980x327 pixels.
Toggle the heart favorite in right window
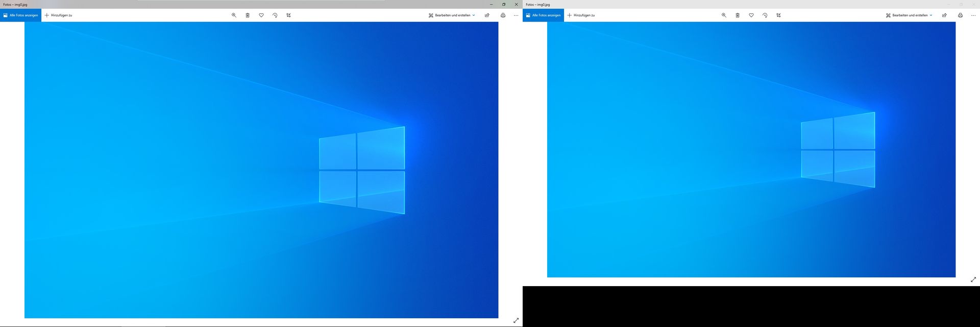pos(751,15)
